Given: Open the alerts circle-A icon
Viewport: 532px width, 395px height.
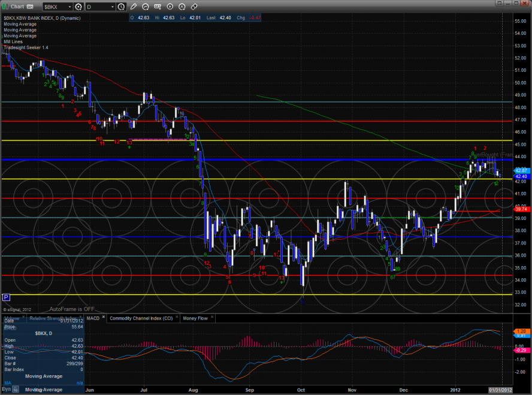Looking at the screenshot, I should [182, 7].
